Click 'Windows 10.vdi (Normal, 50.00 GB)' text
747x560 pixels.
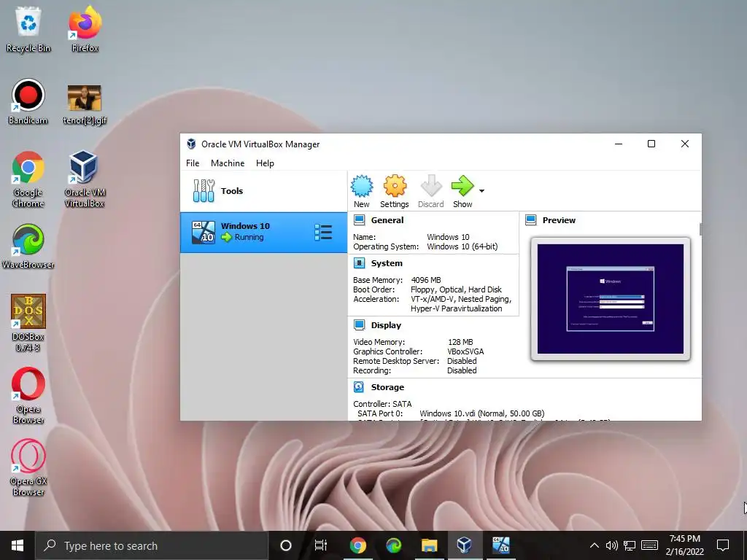coord(481,413)
